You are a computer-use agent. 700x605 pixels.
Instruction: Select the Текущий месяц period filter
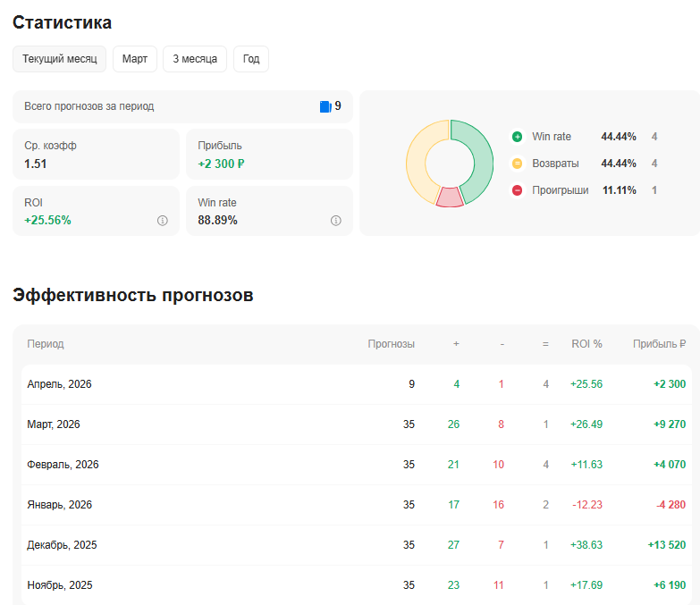tap(59, 59)
